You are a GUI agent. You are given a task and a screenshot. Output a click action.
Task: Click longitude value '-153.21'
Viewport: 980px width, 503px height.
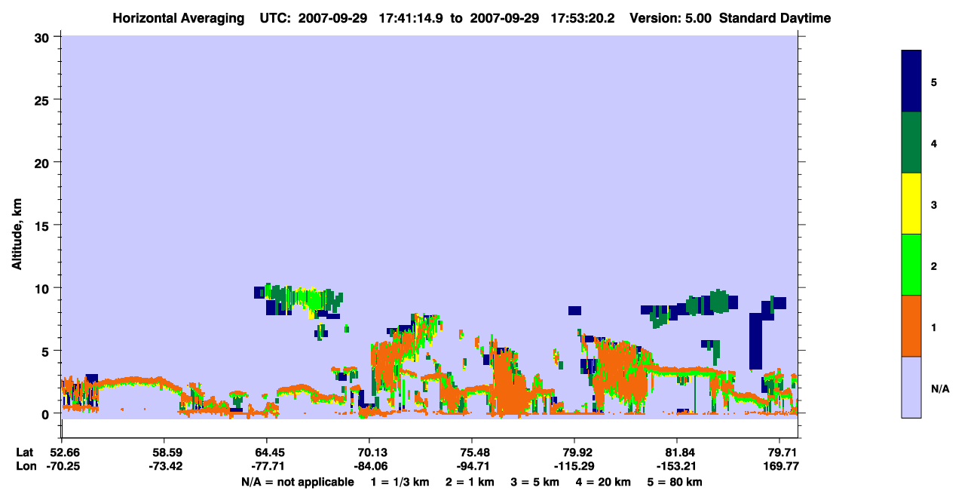pyautogui.click(x=678, y=466)
